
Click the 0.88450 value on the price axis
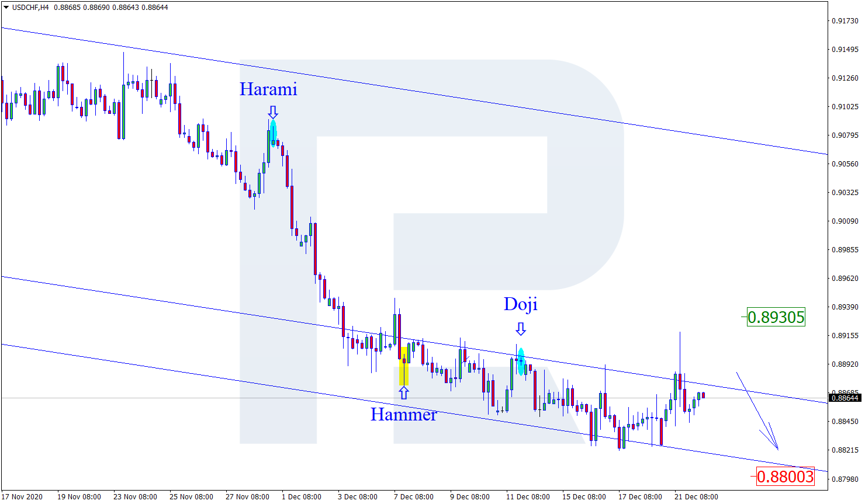pyautogui.click(x=845, y=422)
